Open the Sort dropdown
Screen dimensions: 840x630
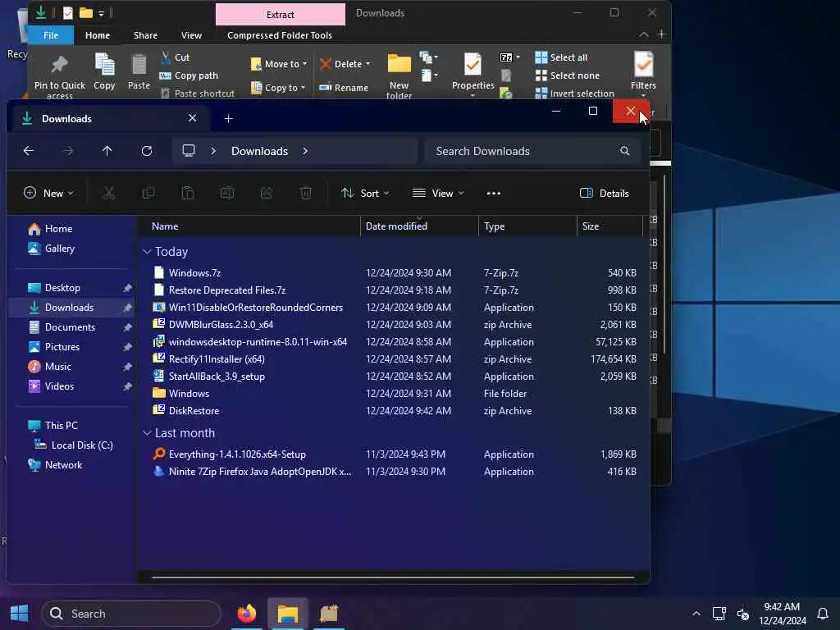(x=365, y=193)
